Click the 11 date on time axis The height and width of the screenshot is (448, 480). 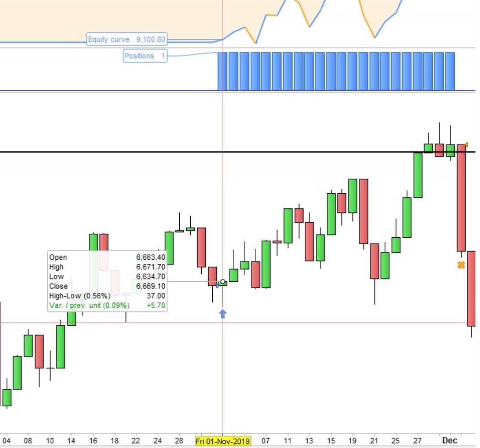pos(287,441)
